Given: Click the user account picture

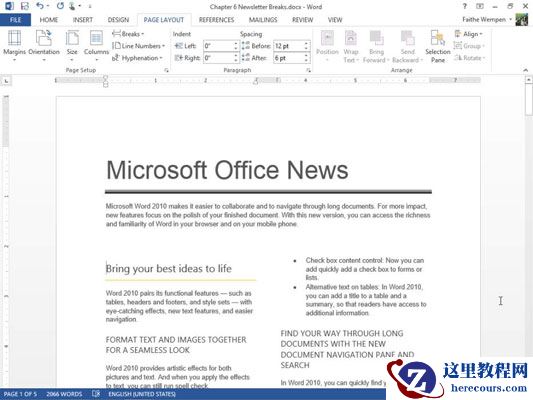Looking at the screenshot, I should pyautogui.click(x=521, y=20).
